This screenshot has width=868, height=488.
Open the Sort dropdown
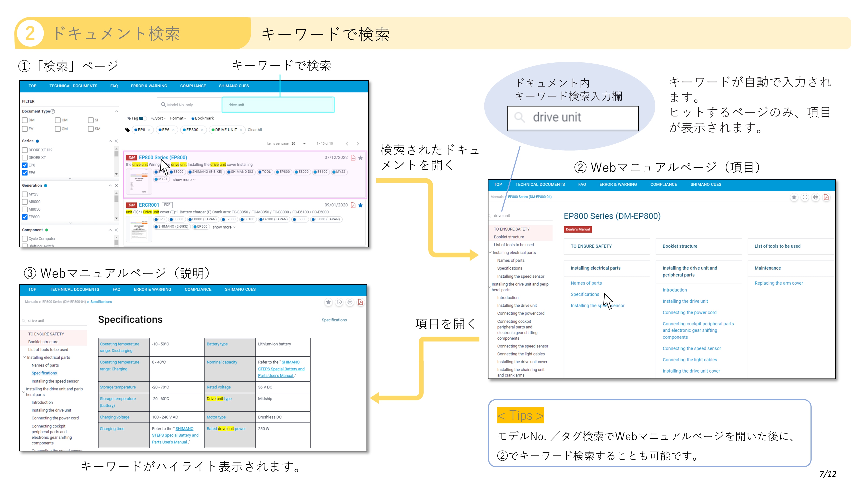click(158, 118)
